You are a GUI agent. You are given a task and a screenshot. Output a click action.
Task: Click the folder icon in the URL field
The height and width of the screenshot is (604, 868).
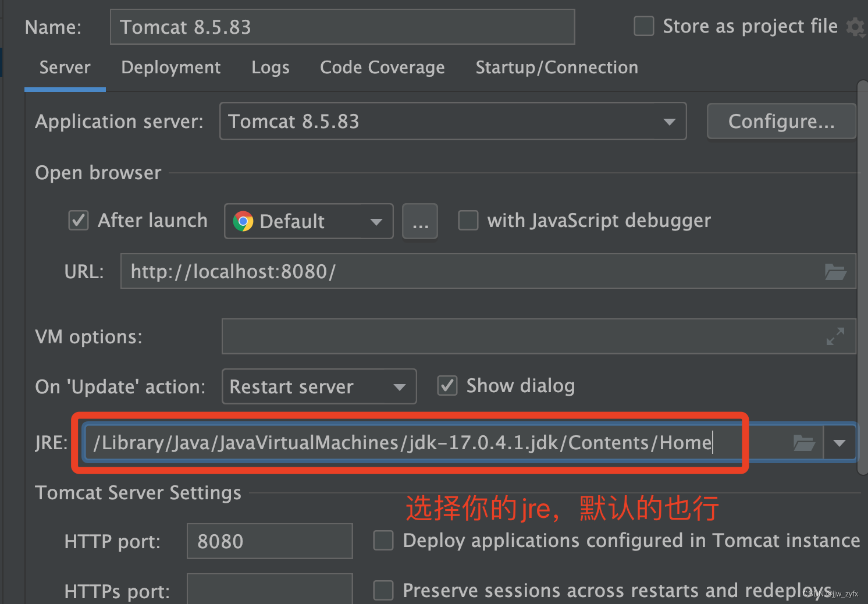pyautogui.click(x=835, y=272)
